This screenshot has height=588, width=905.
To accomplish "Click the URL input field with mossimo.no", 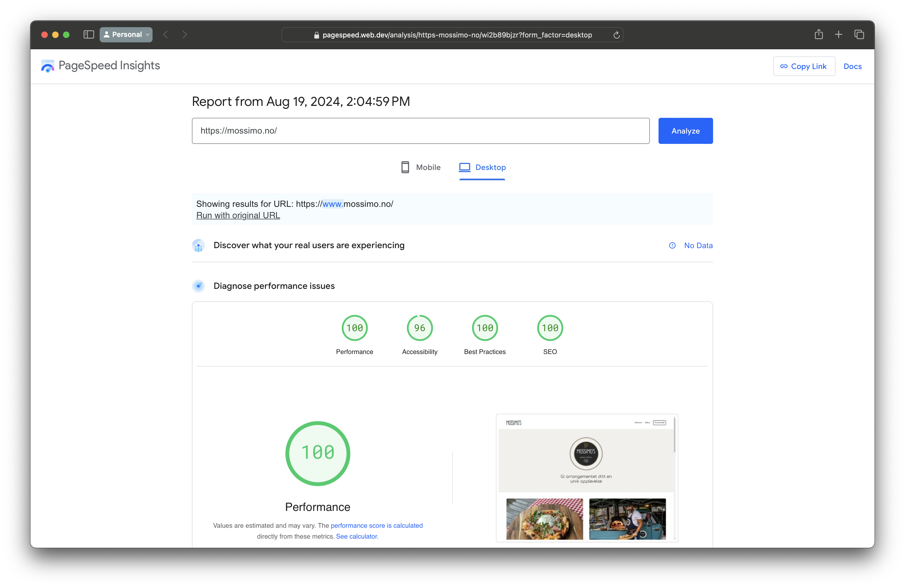I will (x=420, y=131).
